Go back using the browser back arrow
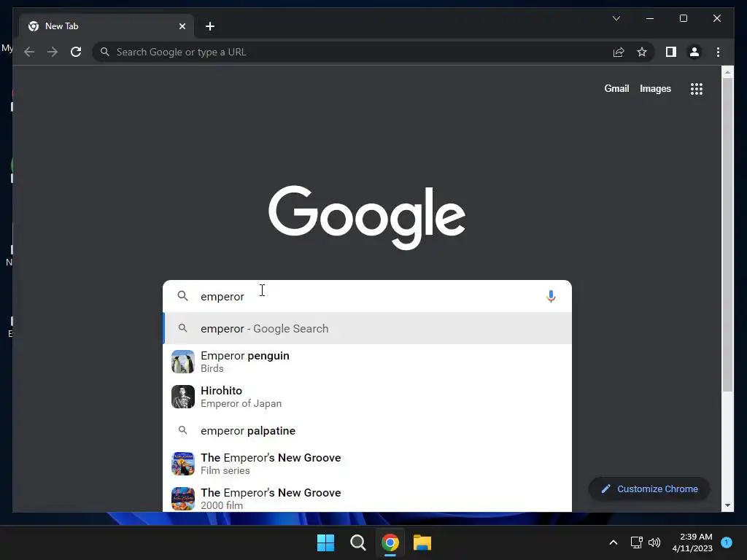This screenshot has height=560, width=747. pyautogui.click(x=29, y=52)
